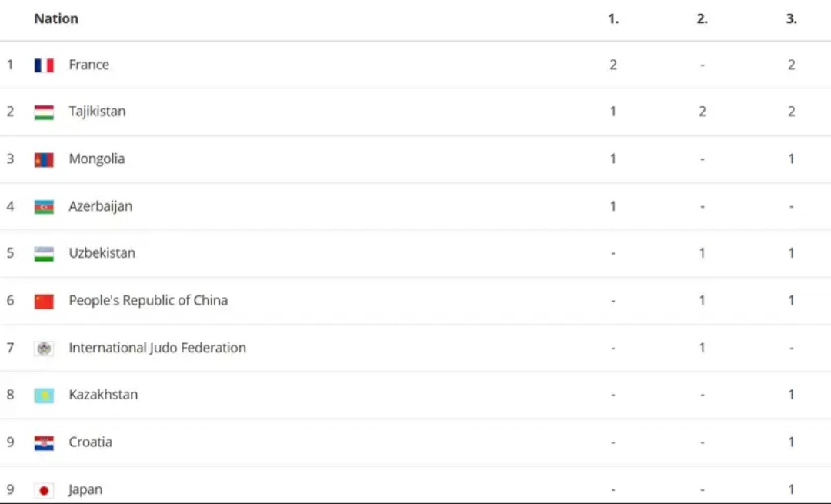Click the Mongolia flag icon
Viewport: 831px width, 504px height.
tap(44, 159)
